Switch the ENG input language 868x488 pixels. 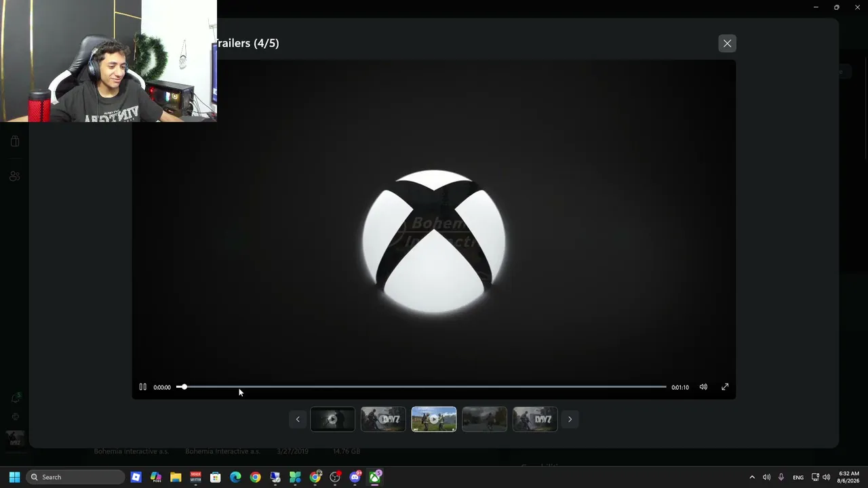click(798, 477)
